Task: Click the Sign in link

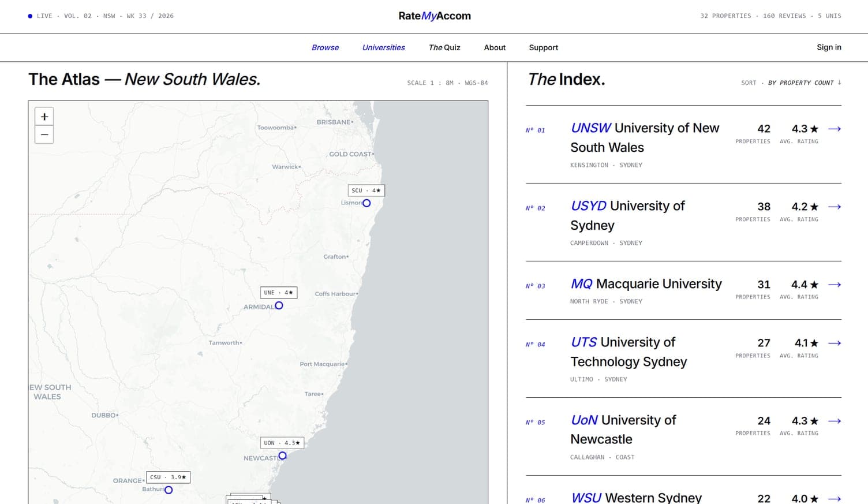Action: (x=829, y=47)
